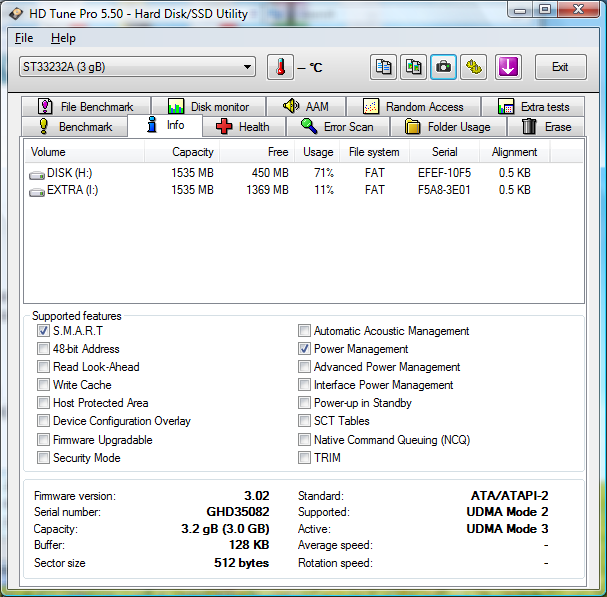Click the 128 KB buffer value
Image resolution: width=607 pixels, height=597 pixels.
pyautogui.click(x=249, y=545)
